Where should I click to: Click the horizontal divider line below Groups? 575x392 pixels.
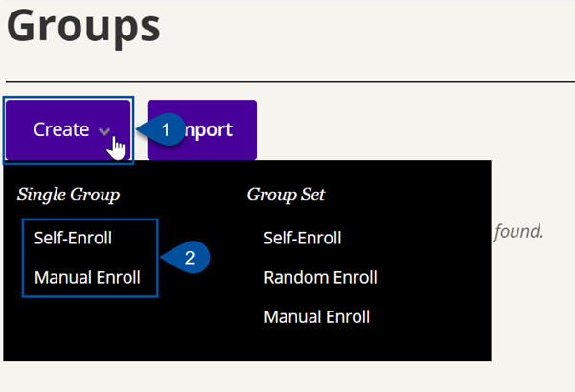(290, 81)
